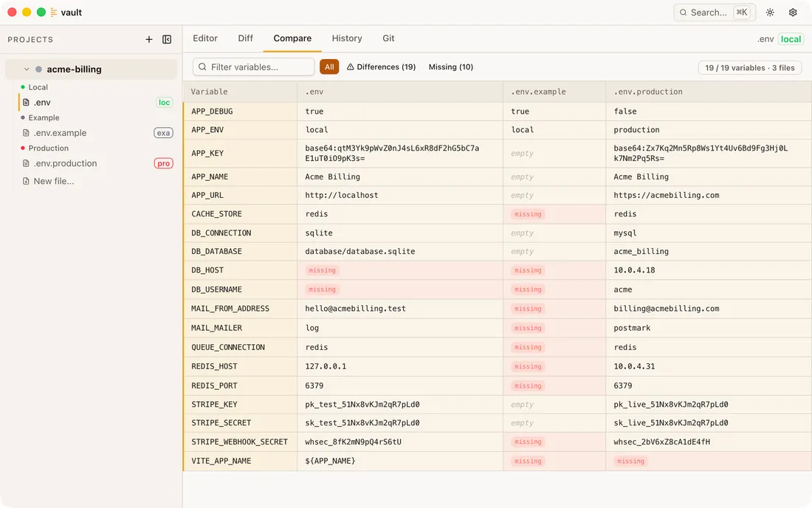Screen dimensions: 812x508
Task: Collapse the acme-billing project chevron
Action: tap(27, 69)
